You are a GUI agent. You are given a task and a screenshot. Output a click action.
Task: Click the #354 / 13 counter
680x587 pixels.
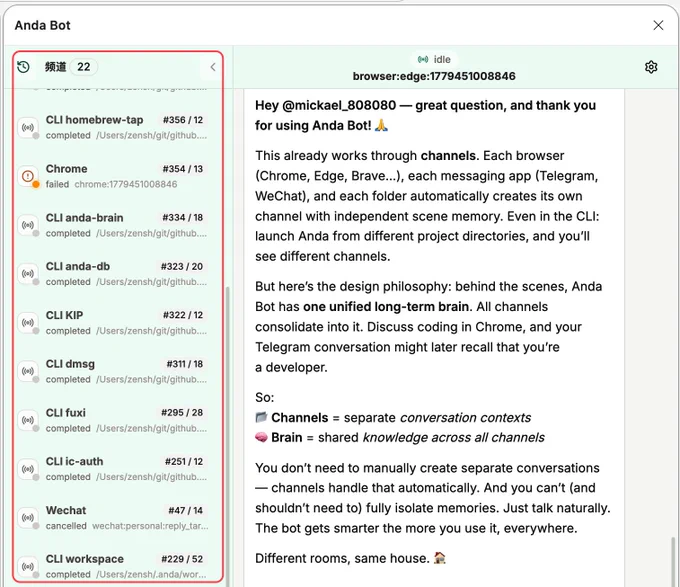183,169
